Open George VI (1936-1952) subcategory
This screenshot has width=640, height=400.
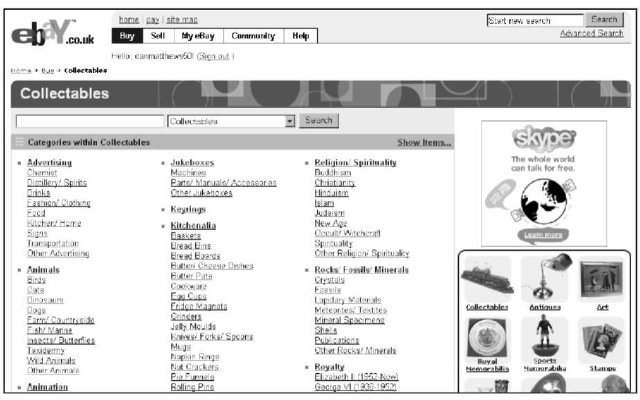[x=356, y=387]
